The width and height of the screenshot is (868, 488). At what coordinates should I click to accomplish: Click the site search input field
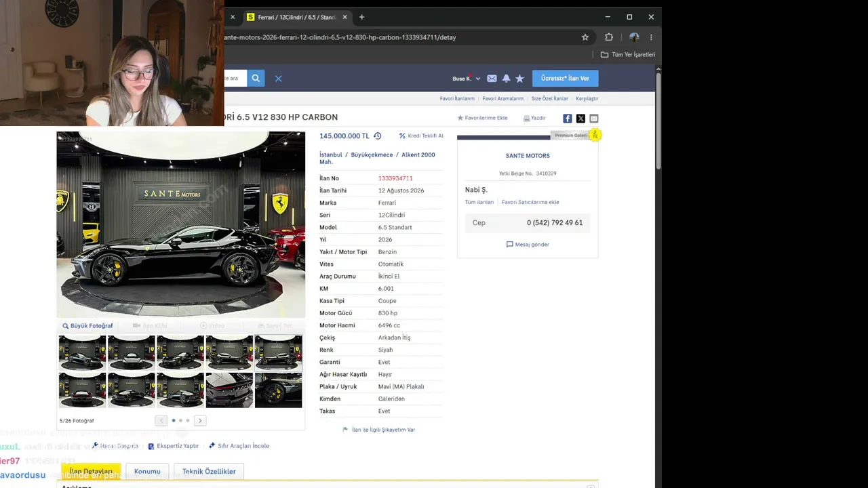click(x=235, y=79)
